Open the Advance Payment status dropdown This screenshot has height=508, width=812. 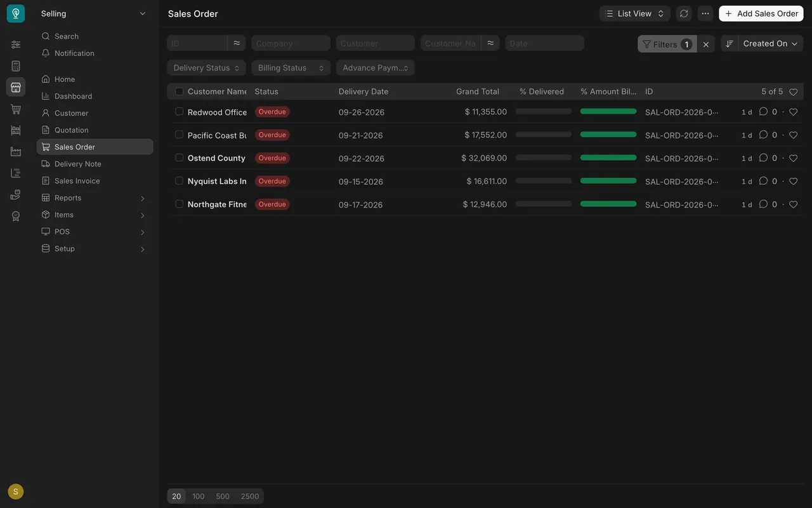pos(375,68)
